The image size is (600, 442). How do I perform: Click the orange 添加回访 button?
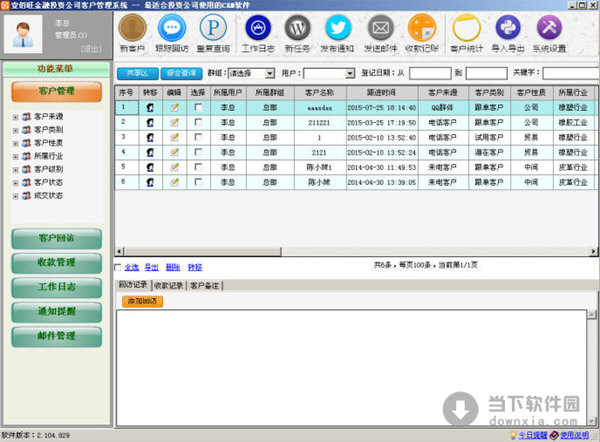141,300
